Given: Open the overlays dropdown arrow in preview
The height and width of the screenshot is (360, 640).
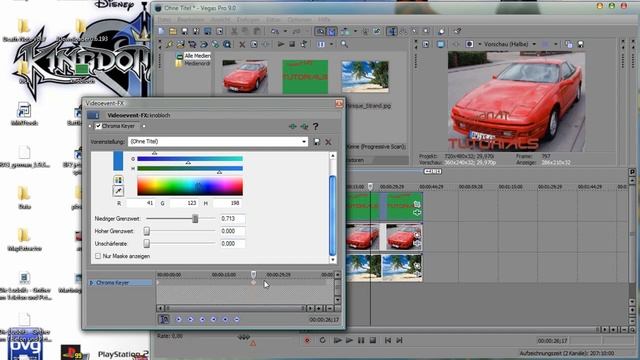Looking at the screenshot, I should pyautogui.click(x=556, y=44).
